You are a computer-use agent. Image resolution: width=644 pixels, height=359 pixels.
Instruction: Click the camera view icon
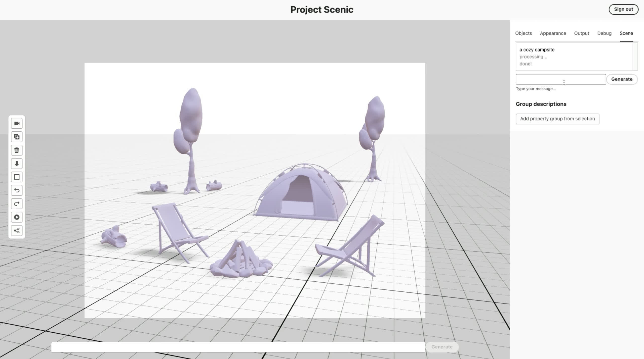click(x=17, y=123)
